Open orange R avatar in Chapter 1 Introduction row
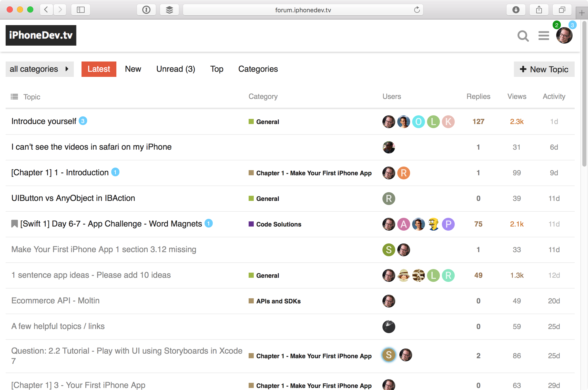Viewport: 588px width, 390px height. point(404,173)
